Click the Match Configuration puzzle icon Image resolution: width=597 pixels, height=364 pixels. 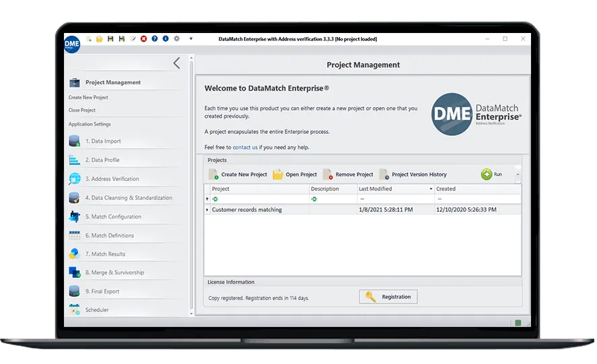coord(75,217)
